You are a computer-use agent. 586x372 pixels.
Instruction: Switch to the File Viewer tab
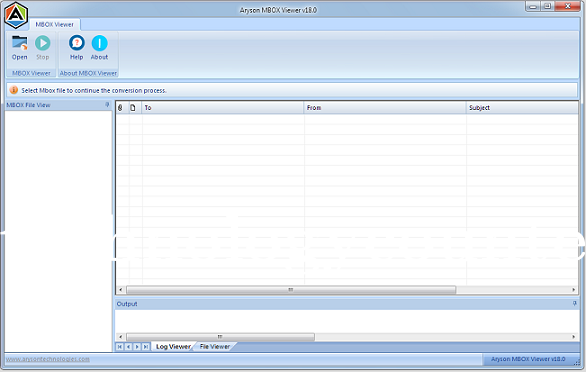[215, 347]
